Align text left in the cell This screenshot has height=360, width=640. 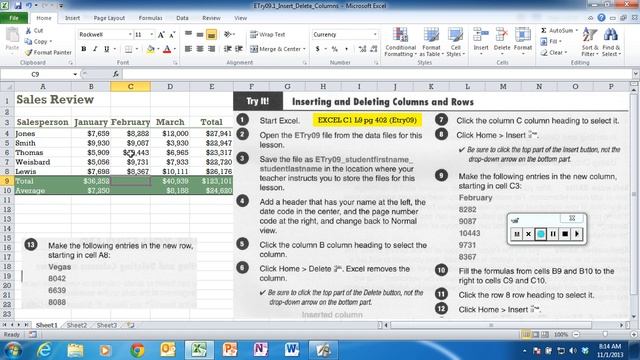[x=188, y=49]
